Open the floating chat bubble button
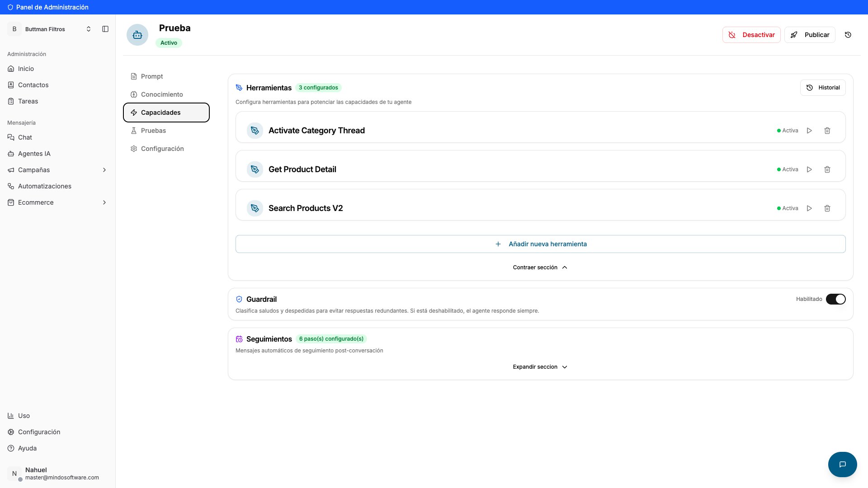 point(843,465)
